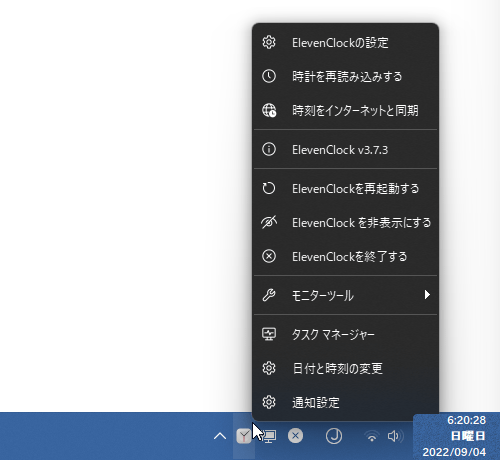Select 時計を再読み込みする option

(x=345, y=77)
